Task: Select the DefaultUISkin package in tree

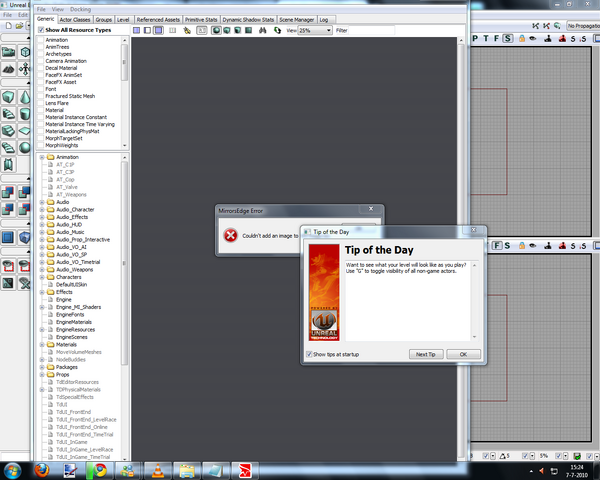Action: (72, 284)
